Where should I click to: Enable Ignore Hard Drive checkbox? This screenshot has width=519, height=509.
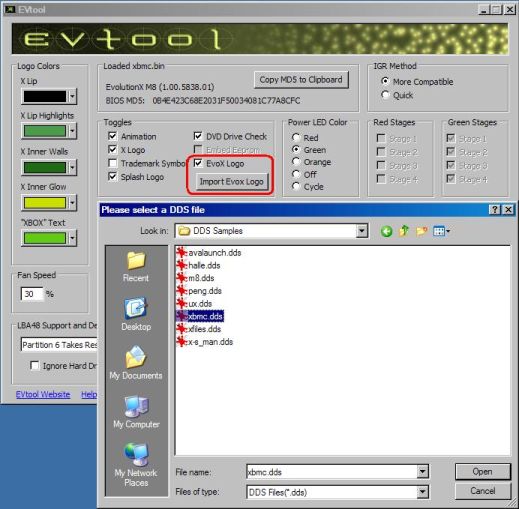(x=34, y=366)
